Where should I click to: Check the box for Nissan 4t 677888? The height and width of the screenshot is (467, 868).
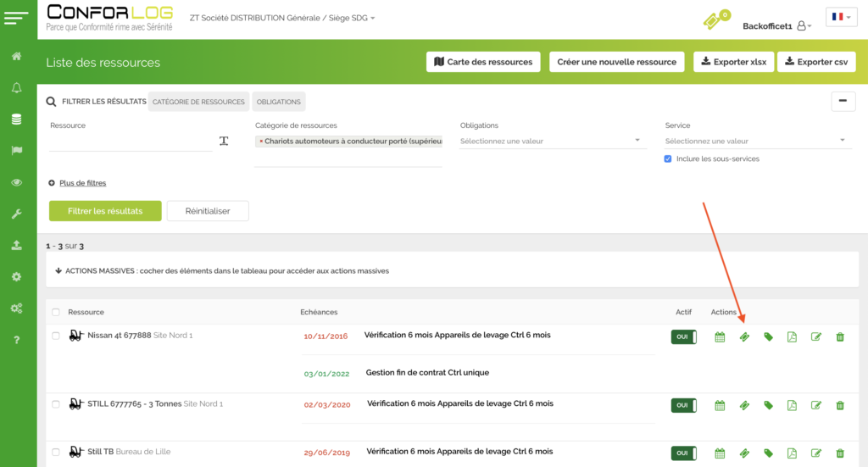pos(56,336)
